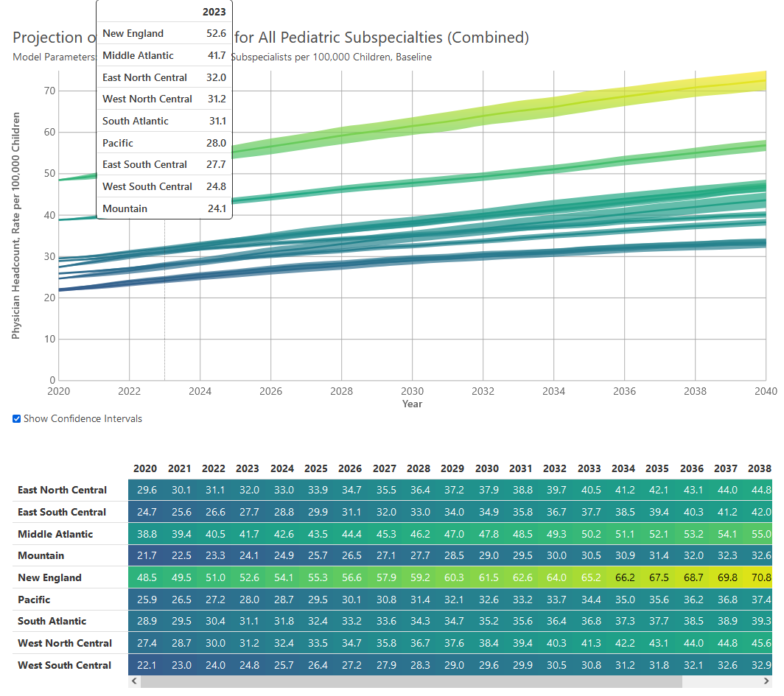Click the East North Central 2026 cell 34.7
This screenshot has height=696, width=784.
pyautogui.click(x=351, y=491)
